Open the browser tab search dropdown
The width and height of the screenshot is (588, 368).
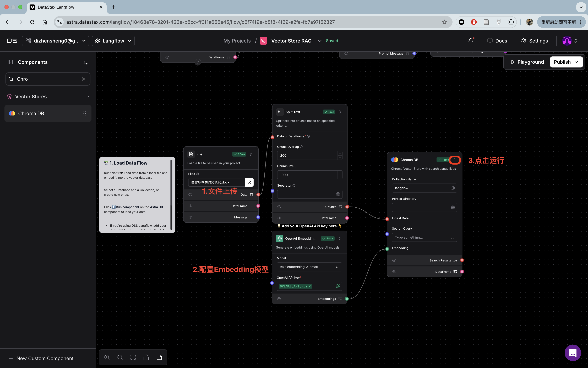tap(581, 7)
